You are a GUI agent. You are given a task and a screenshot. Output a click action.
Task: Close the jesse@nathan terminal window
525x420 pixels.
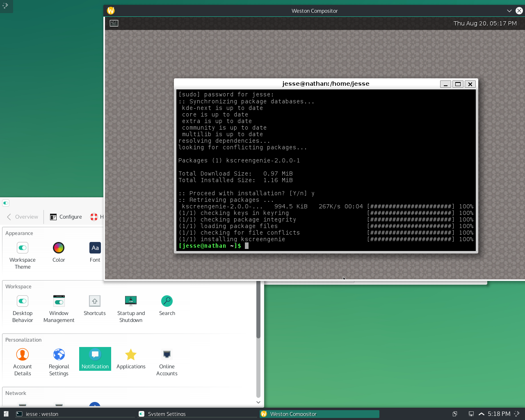(470, 84)
